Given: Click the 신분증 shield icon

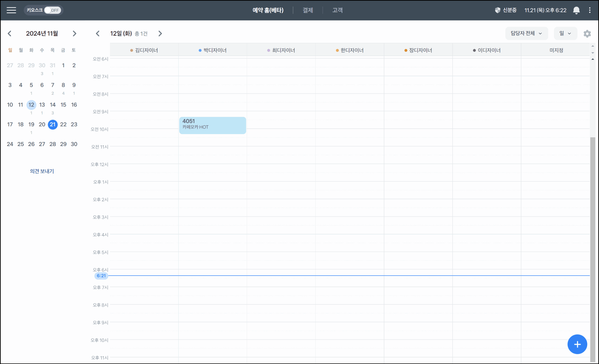Looking at the screenshot, I should tap(497, 10).
